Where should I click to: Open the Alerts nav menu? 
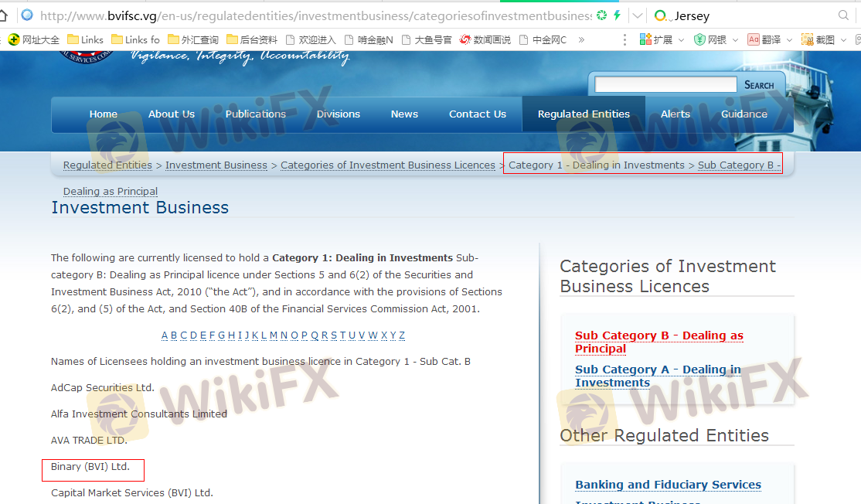(676, 114)
